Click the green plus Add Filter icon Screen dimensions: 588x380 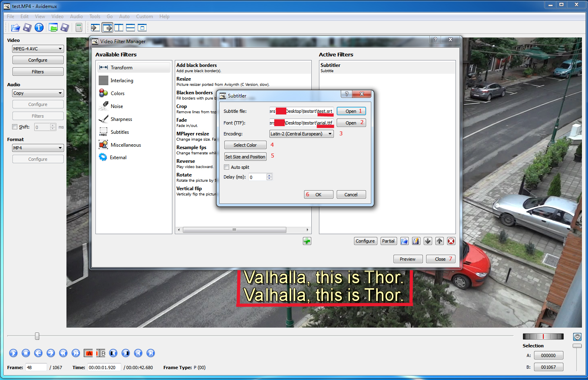[x=307, y=241]
